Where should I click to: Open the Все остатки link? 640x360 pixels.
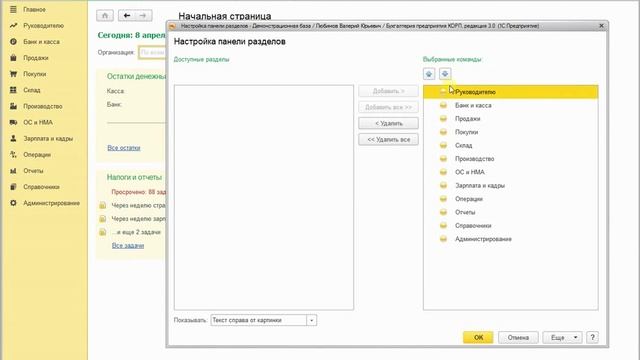(124, 148)
